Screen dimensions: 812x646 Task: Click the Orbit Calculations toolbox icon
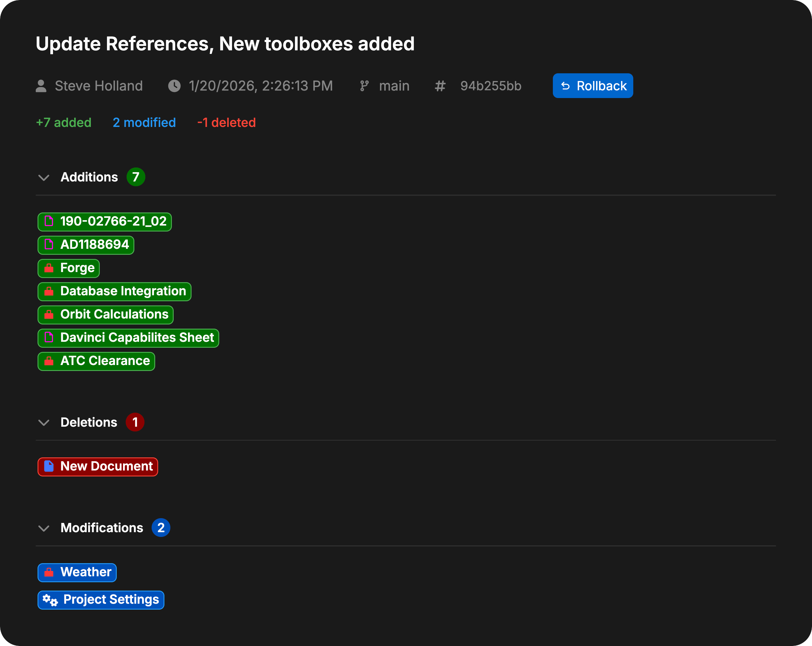click(49, 315)
